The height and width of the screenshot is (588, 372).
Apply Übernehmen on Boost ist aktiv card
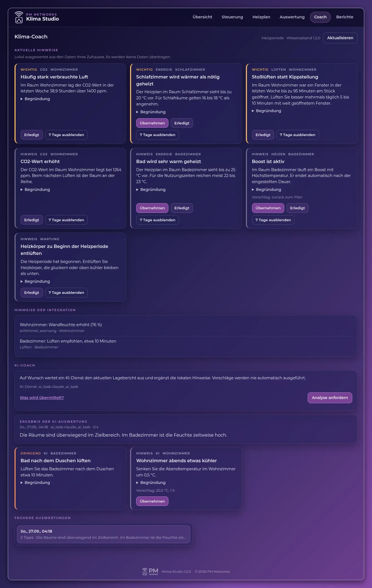click(268, 208)
